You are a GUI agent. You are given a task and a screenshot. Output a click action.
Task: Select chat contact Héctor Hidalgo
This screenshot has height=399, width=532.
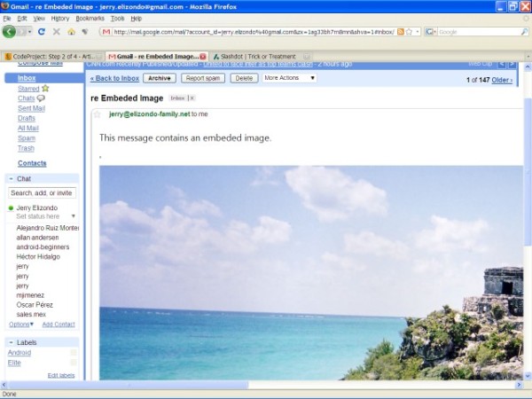pyautogui.click(x=38, y=256)
